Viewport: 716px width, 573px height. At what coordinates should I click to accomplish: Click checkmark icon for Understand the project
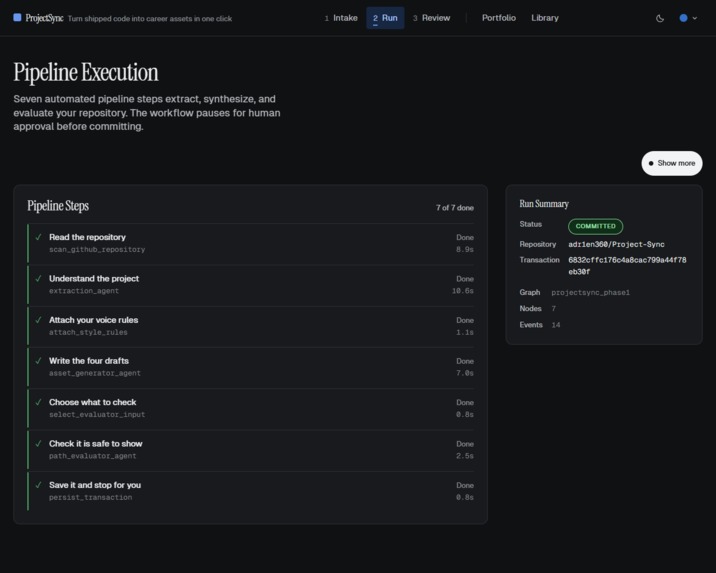pos(38,279)
